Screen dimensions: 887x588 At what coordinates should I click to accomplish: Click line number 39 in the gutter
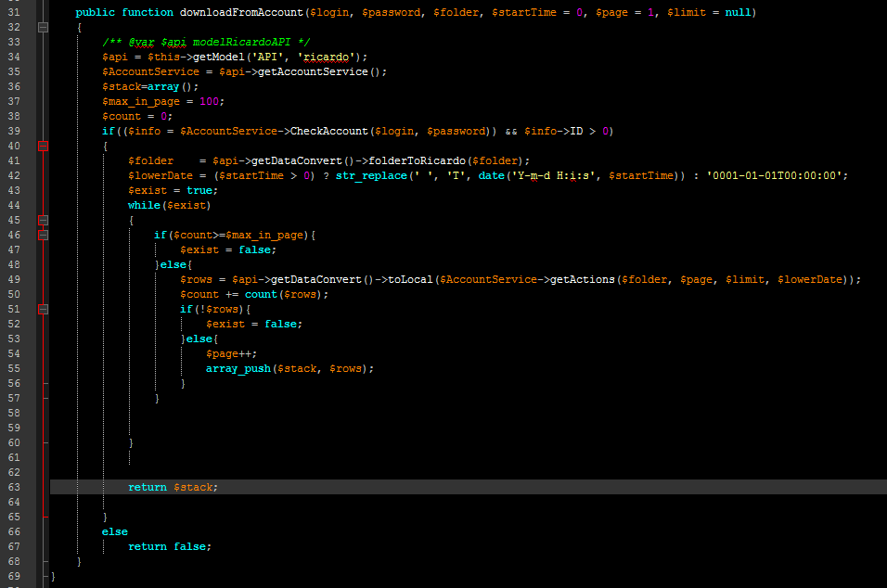[14, 131]
